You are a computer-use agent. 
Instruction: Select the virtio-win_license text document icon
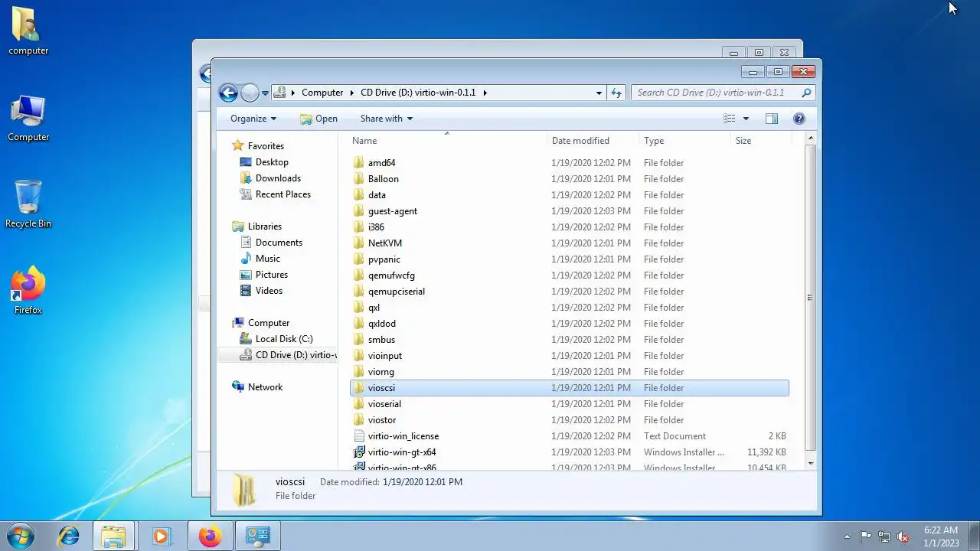tap(359, 436)
